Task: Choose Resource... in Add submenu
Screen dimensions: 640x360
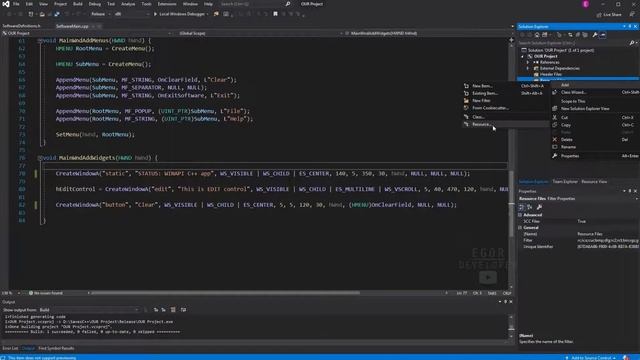Action: click(505, 124)
